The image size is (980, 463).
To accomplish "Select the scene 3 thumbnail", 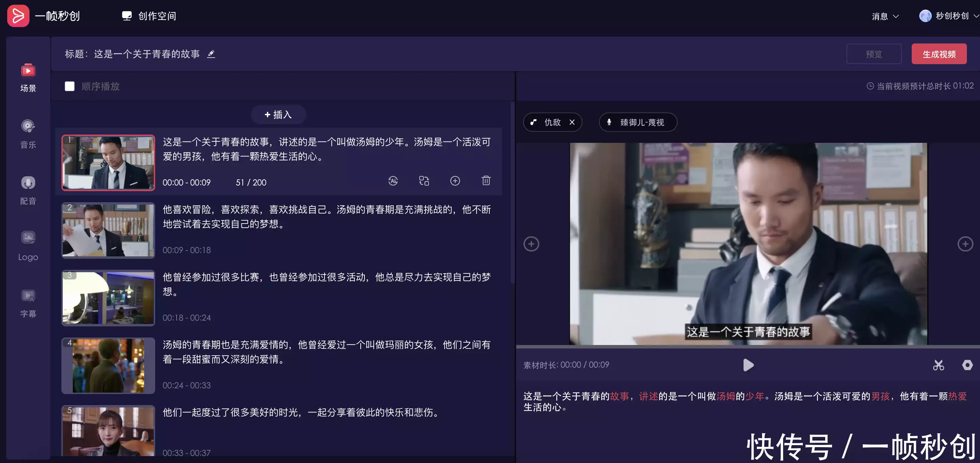I will point(108,298).
